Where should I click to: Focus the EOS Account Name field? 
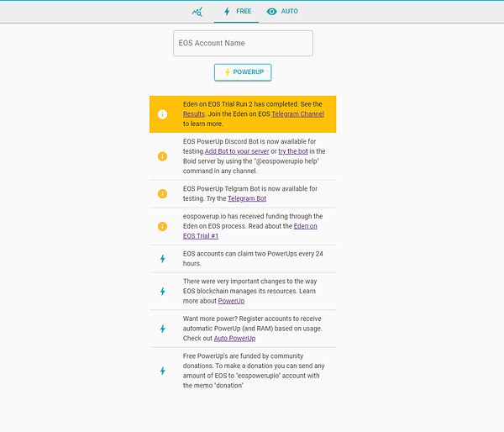point(243,43)
